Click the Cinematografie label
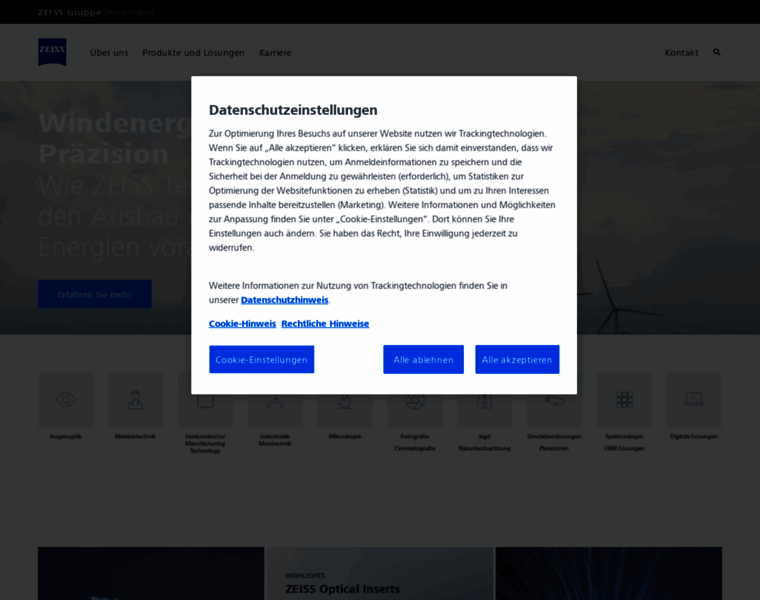This screenshot has height=600, width=760. (x=415, y=448)
